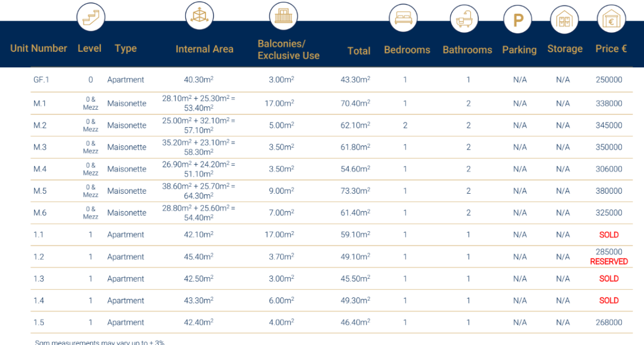Click the SOLD label for unit 1.1
Viewport: 644px width, 345px height.
[609, 235]
